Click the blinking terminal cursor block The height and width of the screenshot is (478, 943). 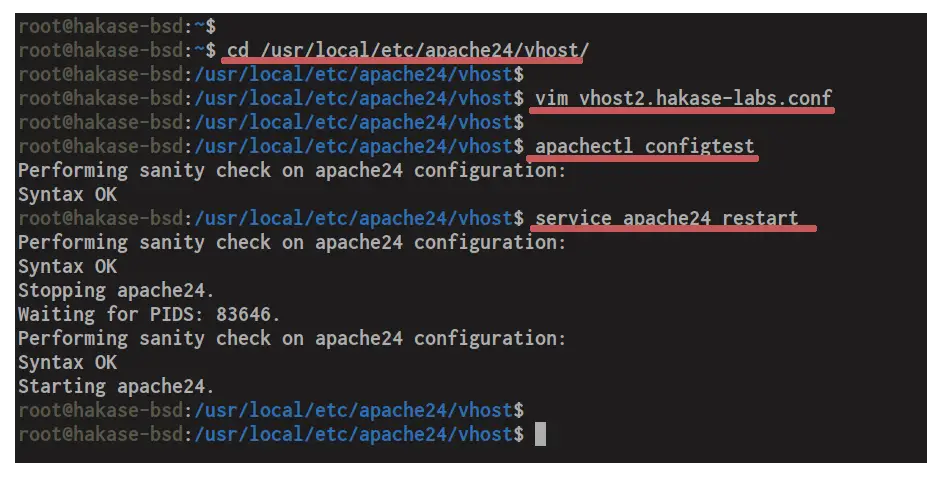540,434
